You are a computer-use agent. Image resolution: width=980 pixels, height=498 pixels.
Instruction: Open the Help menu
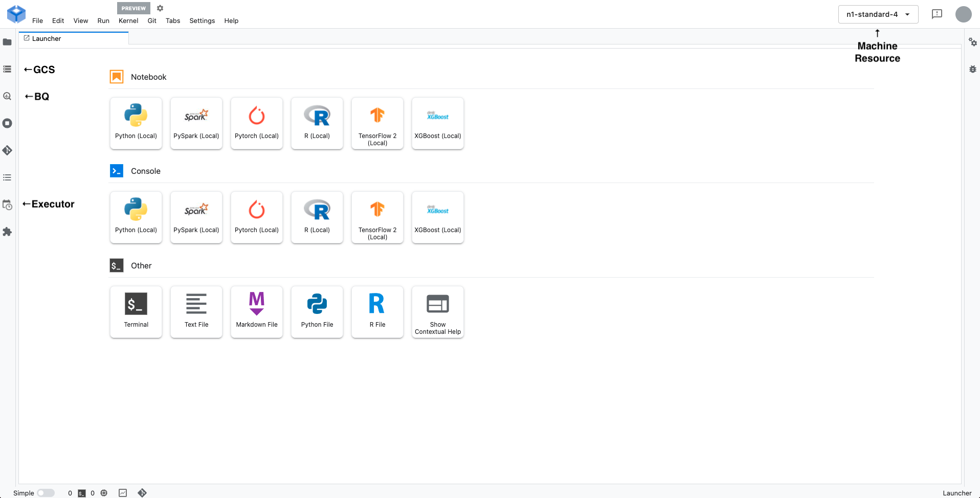point(231,21)
